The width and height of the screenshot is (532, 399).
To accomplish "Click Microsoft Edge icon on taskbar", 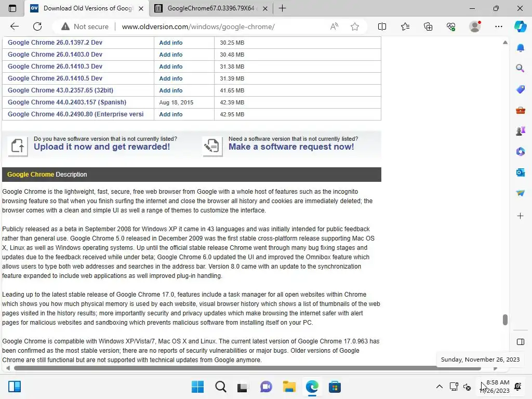I will (312, 387).
